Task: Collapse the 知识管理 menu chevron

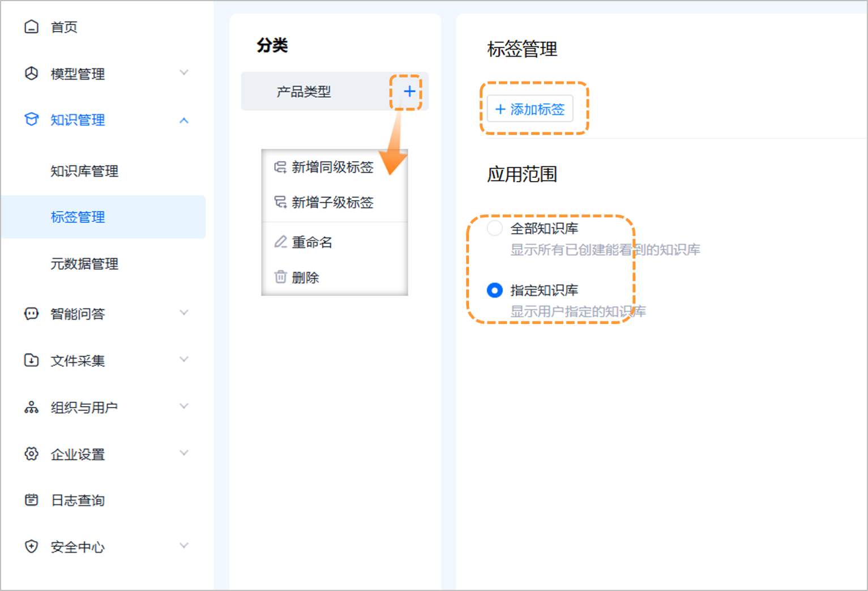Action: pyautogui.click(x=183, y=119)
